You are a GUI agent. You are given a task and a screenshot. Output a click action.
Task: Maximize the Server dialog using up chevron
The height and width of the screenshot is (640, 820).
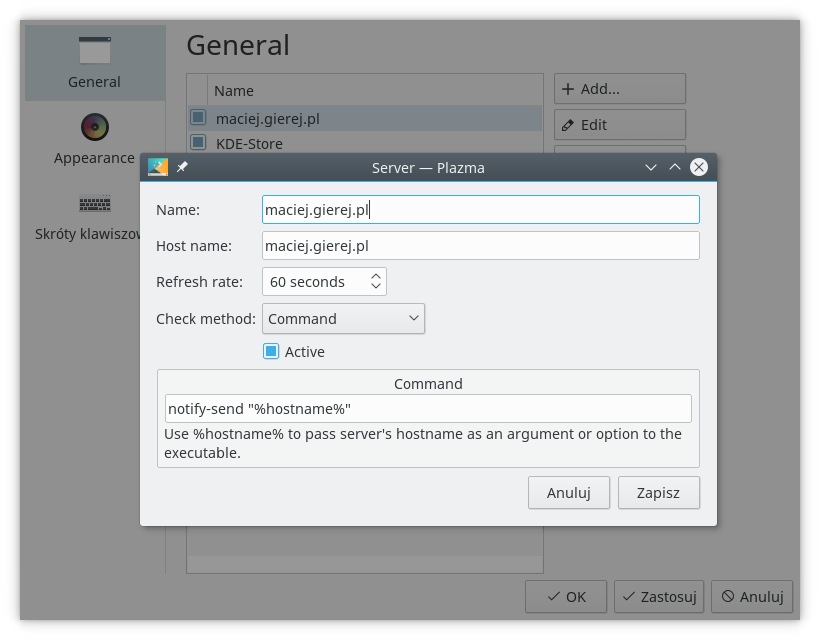tap(675, 167)
